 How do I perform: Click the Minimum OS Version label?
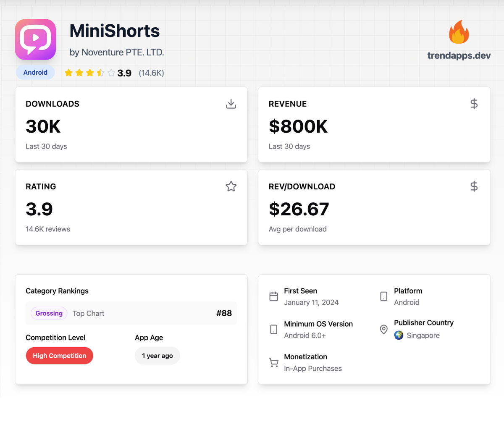tap(318, 324)
